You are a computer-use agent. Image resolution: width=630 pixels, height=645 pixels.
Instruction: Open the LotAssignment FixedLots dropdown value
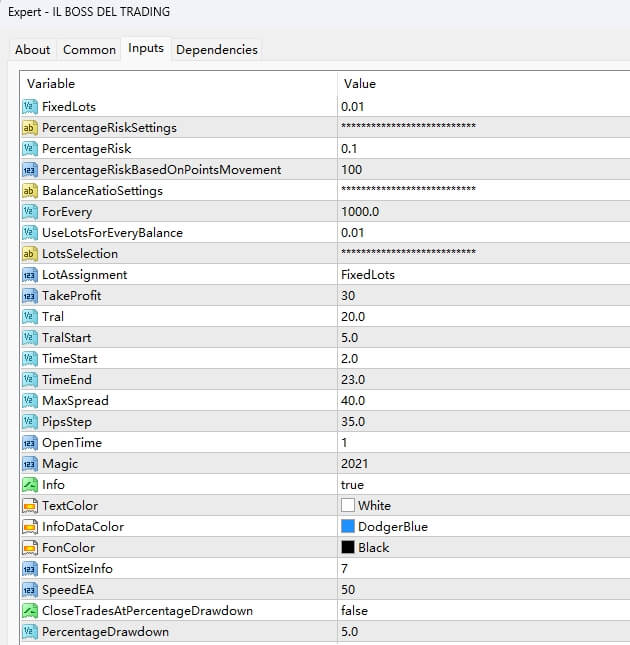pyautogui.click(x=372, y=275)
